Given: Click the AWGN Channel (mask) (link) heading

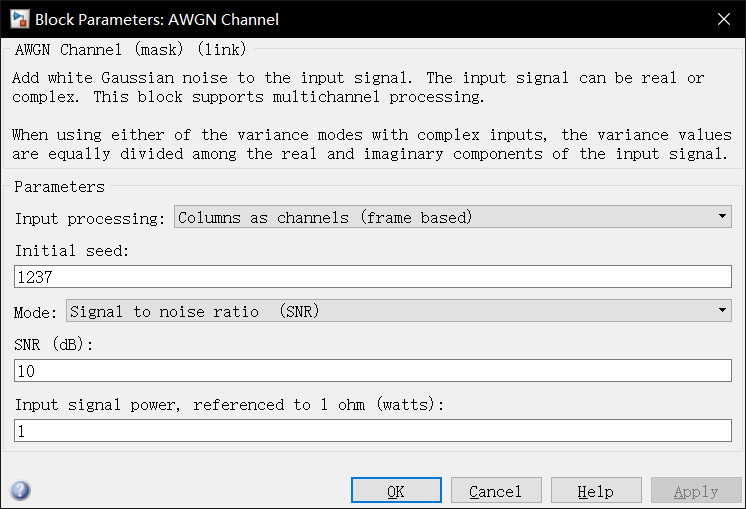Looking at the screenshot, I should pos(130,49).
